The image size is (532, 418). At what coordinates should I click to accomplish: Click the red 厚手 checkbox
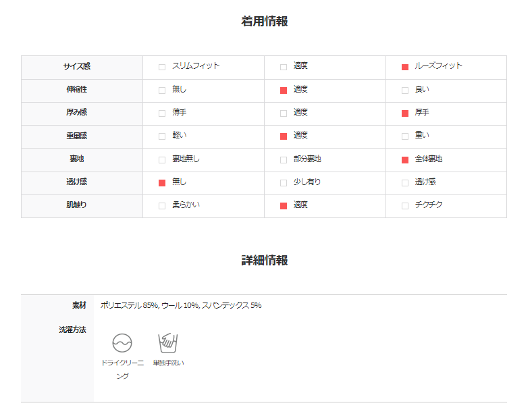405,113
